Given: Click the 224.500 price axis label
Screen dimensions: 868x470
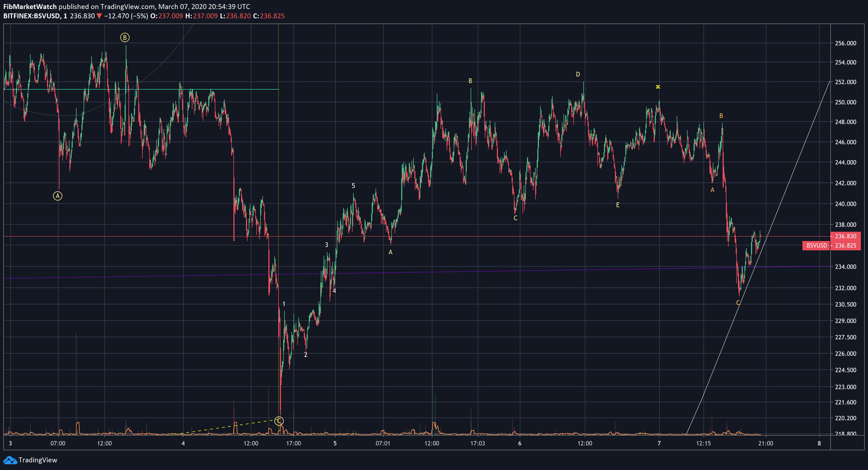Looking at the screenshot, I should click(845, 370).
